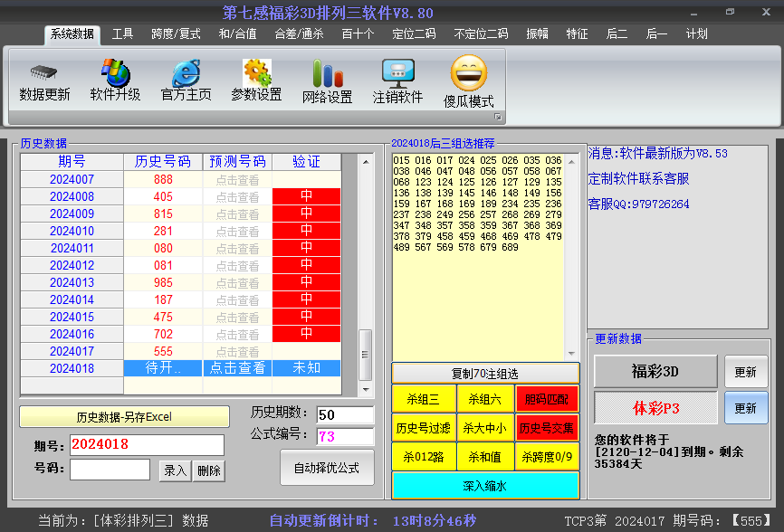784x532 pixels.
Task: Select the 定位二码 tab
Action: (x=414, y=34)
